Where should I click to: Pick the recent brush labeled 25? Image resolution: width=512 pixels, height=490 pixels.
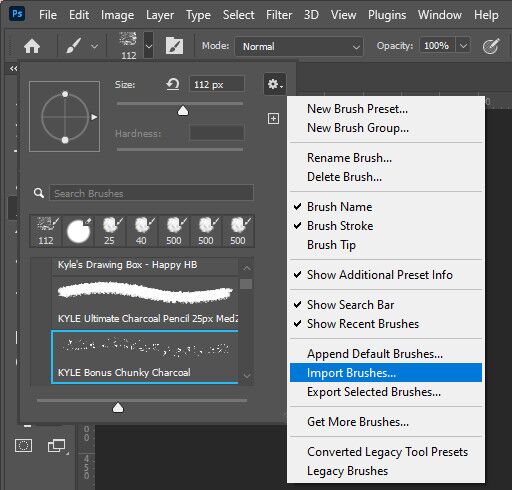(x=110, y=231)
